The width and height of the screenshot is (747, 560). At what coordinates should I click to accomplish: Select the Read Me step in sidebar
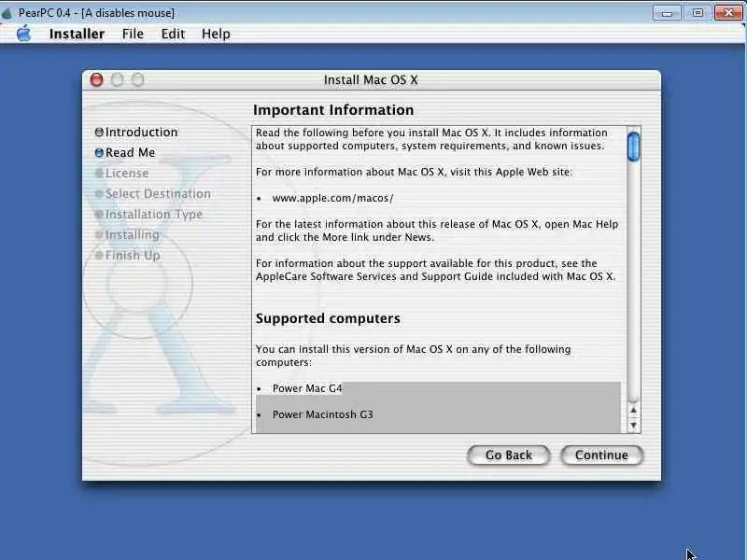(x=130, y=152)
